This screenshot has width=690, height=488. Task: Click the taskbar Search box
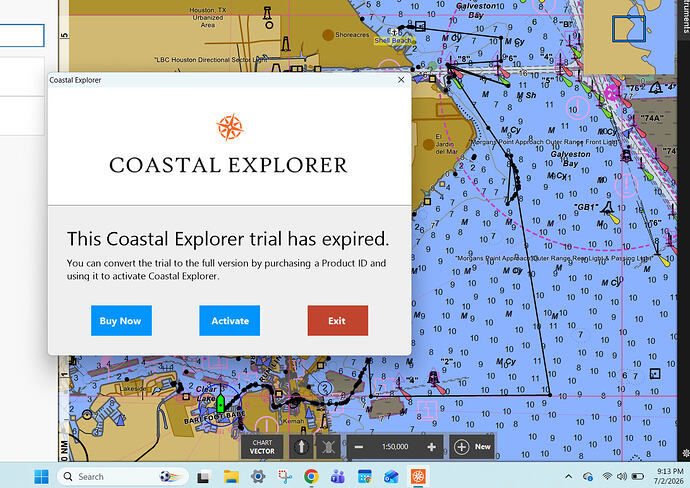[x=123, y=477]
